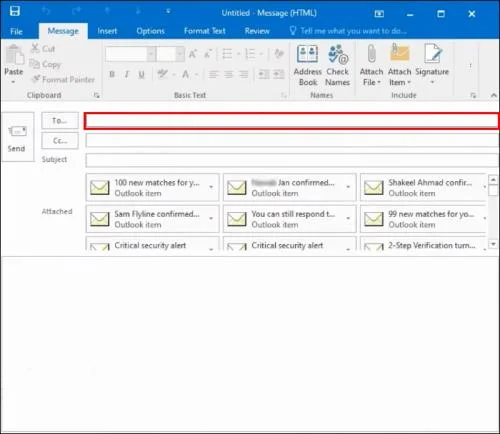Open the Address Book
500x434 pixels.
(x=307, y=66)
